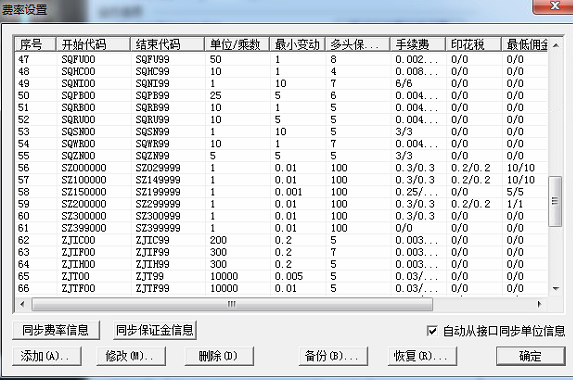Screen dimensions: 573x380
Task: Select row 63 with code ZJIF00
Action: coord(281,252)
